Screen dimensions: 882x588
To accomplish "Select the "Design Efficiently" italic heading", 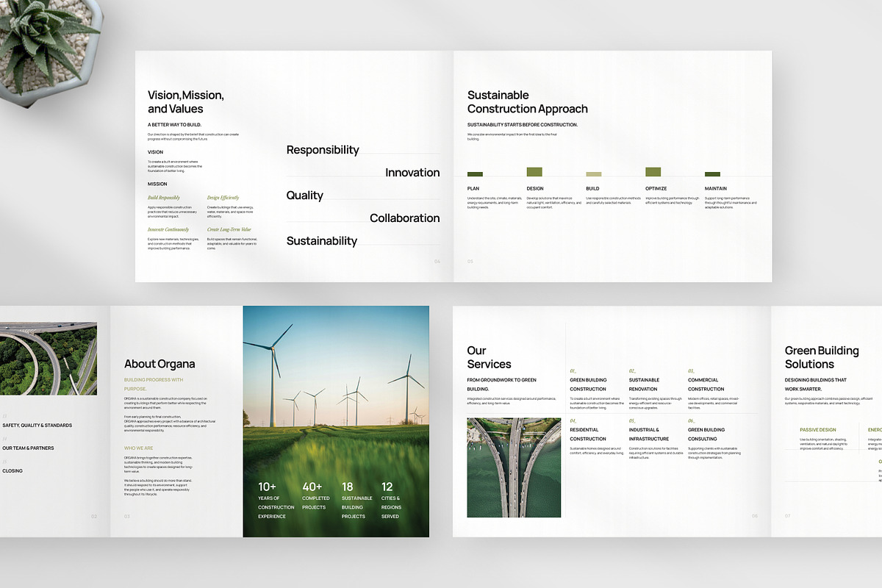I will 223,198.
